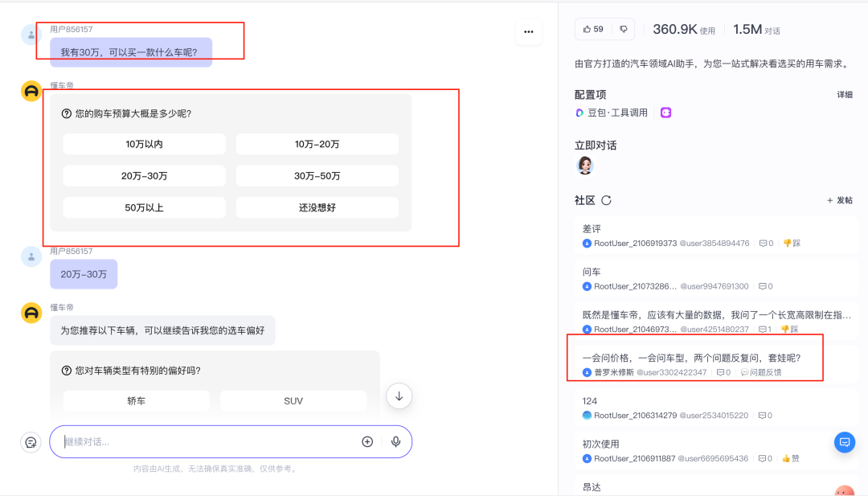
Task: Click the assistant icon at input bar left
Action: tap(31, 441)
